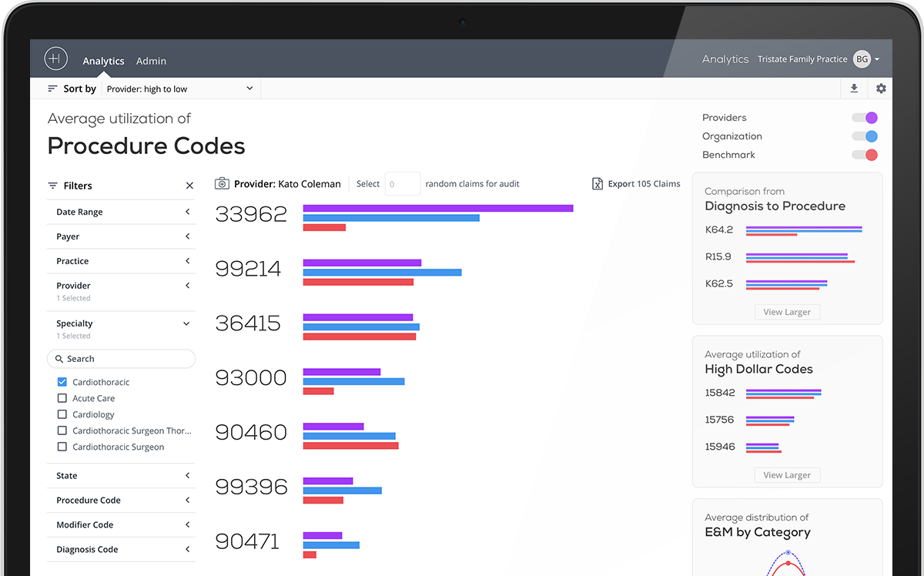Open settings via the gear icon
The image size is (924, 576).
[881, 89]
